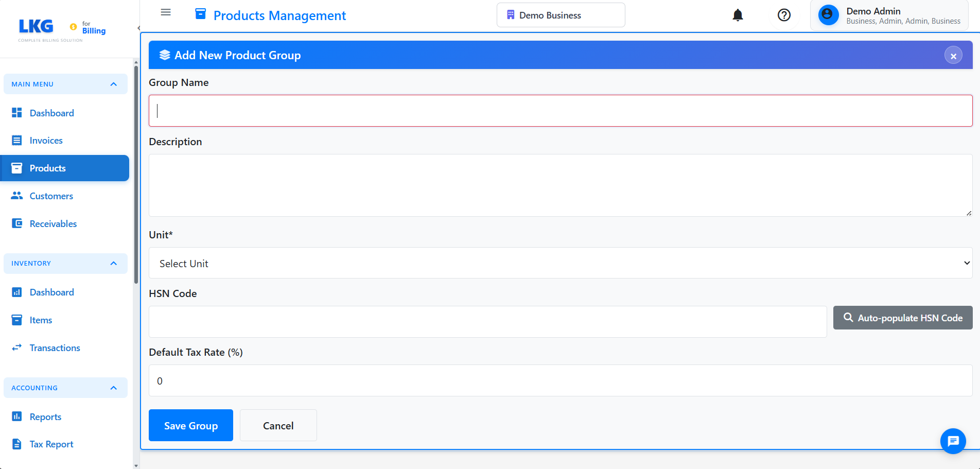Open the Invoices section via its icon
980x469 pixels.
point(17,140)
